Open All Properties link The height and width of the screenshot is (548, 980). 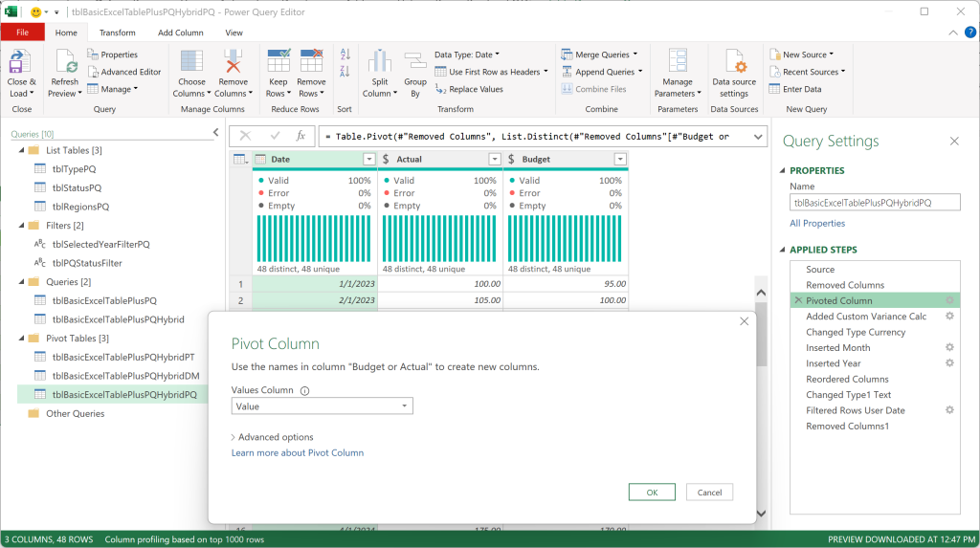tap(817, 223)
